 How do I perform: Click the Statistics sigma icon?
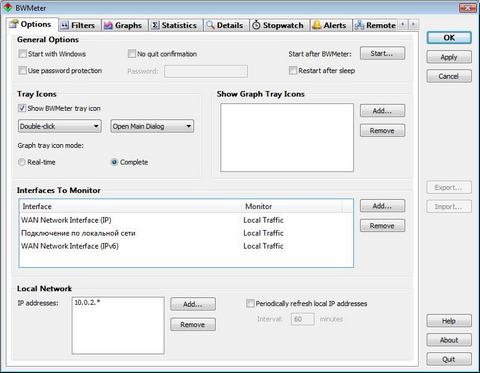(155, 25)
